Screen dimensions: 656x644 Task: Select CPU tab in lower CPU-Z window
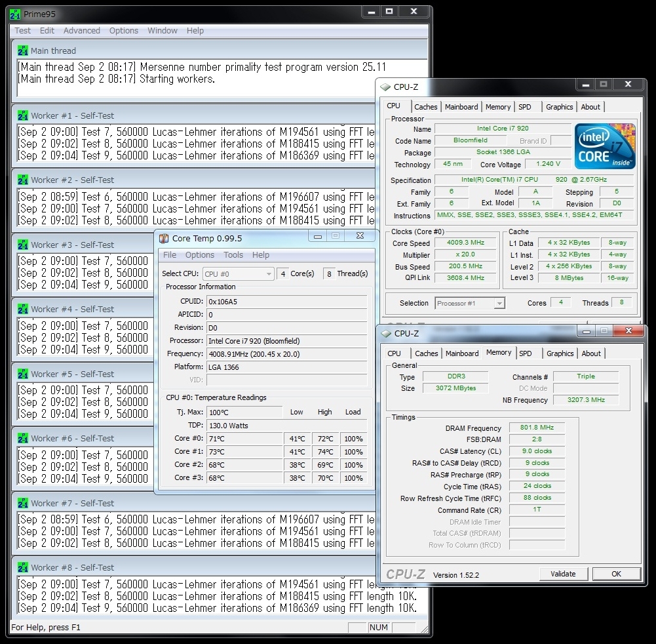[394, 353]
